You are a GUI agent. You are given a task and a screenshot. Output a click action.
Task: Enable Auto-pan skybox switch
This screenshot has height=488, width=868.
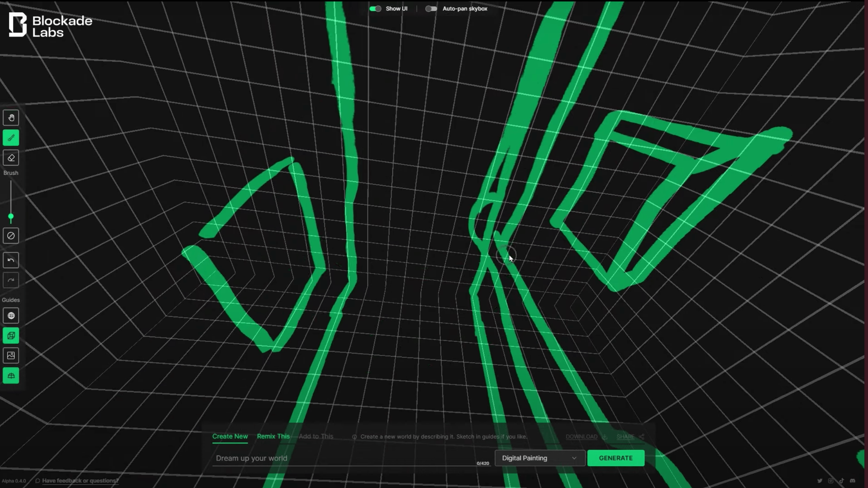click(x=431, y=9)
